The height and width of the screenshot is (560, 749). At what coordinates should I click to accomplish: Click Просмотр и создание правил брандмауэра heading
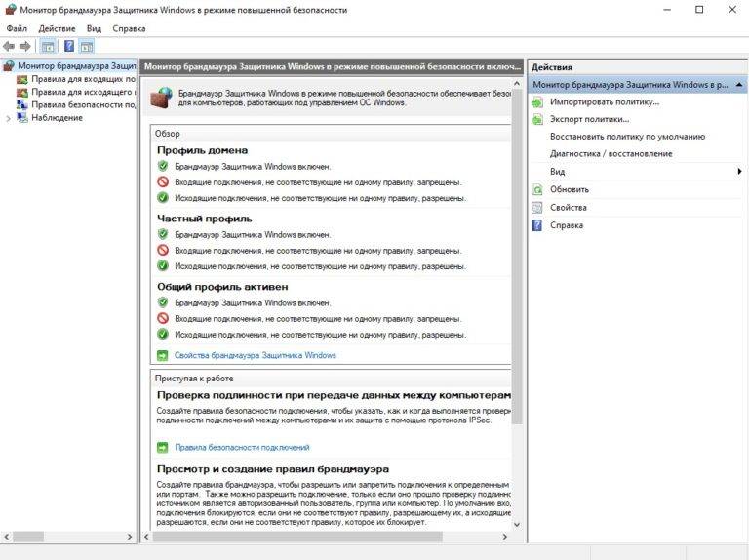tap(273, 469)
